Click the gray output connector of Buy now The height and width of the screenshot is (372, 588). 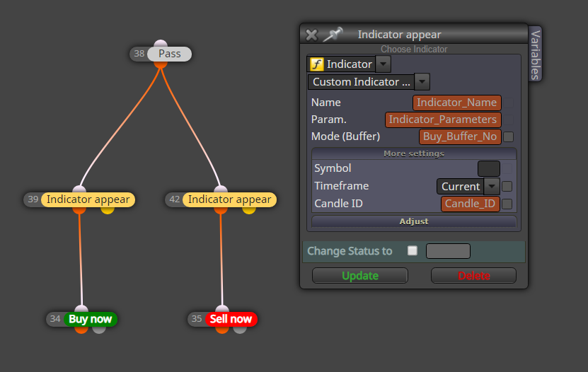click(x=99, y=330)
